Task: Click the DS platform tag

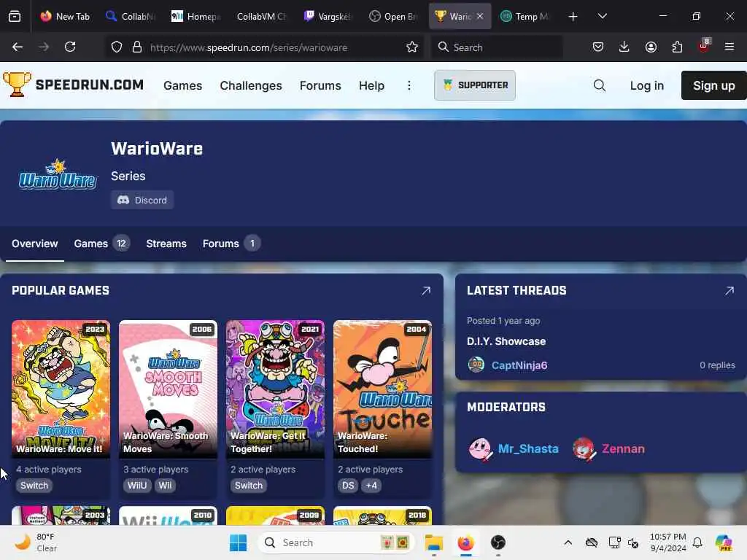Action: [348, 485]
